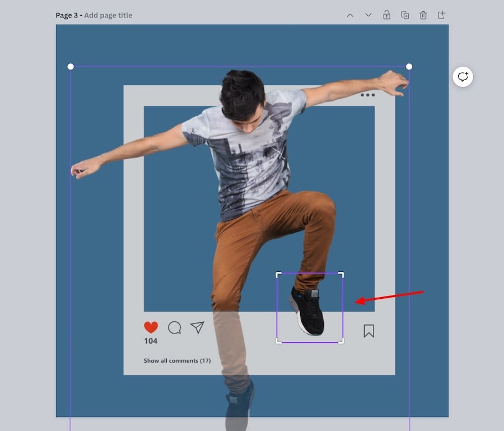
Task: Select the comment bubble icon in the frame
Action: point(175,327)
